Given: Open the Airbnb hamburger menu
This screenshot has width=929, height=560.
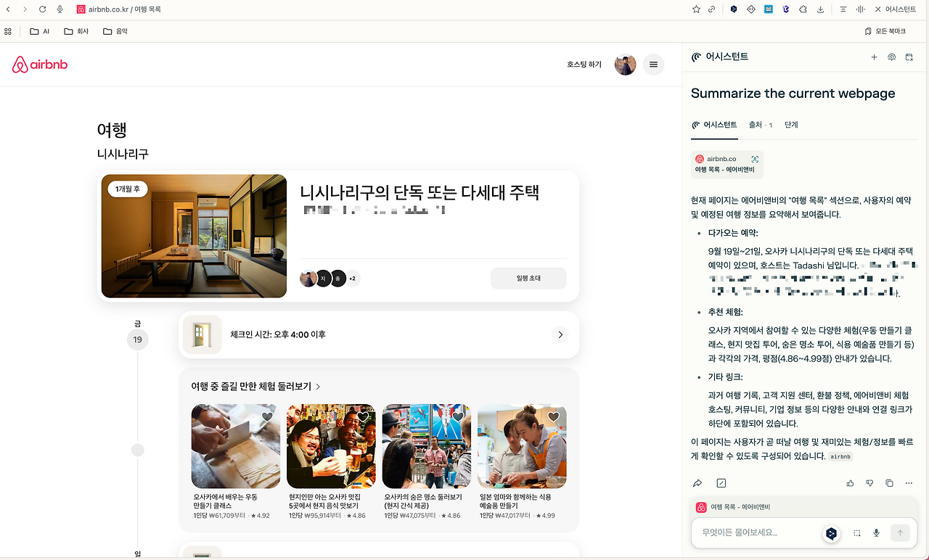Looking at the screenshot, I should point(653,65).
